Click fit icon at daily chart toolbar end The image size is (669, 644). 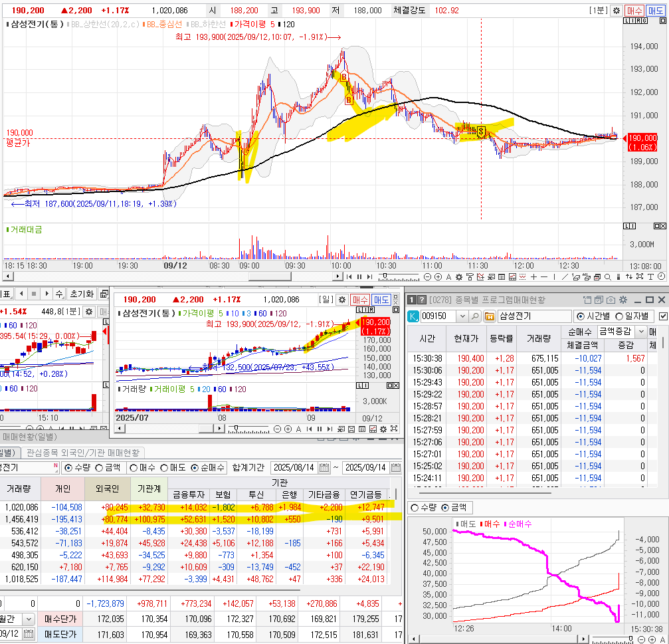[x=394, y=429]
